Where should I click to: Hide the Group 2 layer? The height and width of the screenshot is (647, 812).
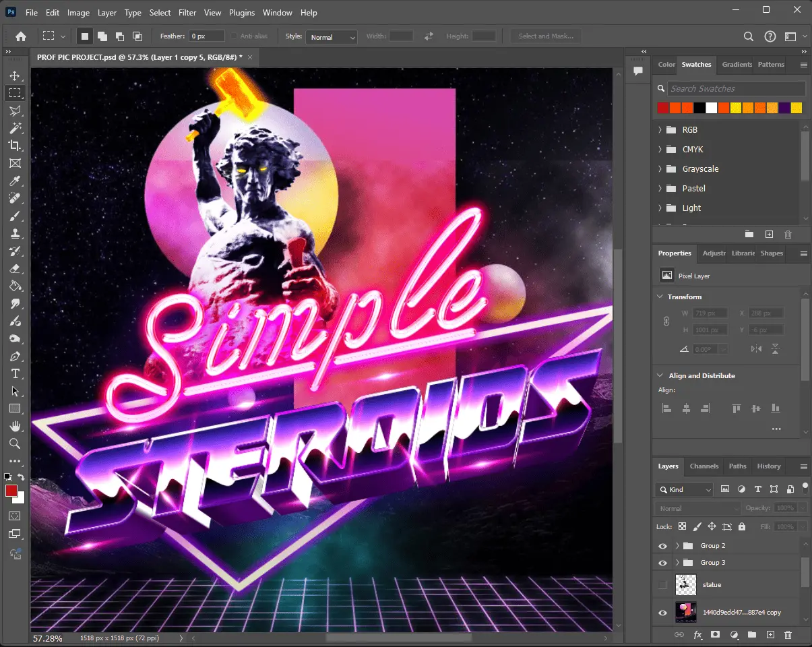[x=662, y=545]
